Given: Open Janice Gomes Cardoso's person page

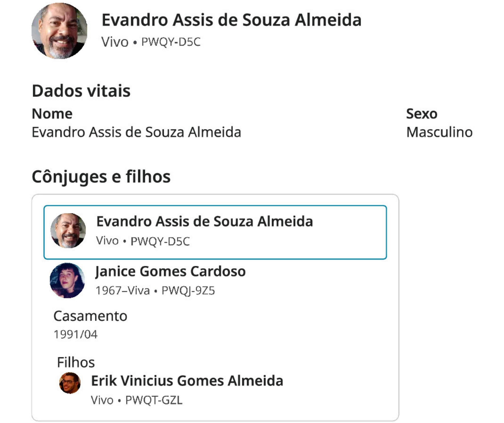Looking at the screenshot, I should tap(170, 271).
